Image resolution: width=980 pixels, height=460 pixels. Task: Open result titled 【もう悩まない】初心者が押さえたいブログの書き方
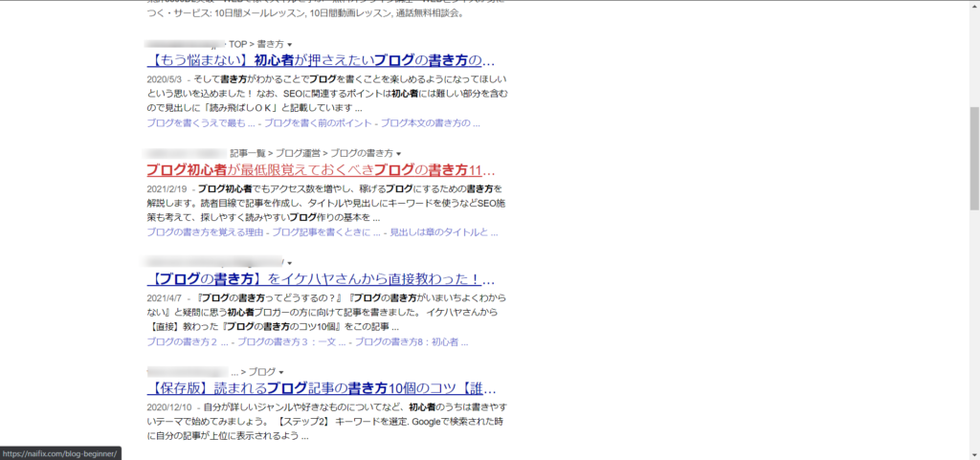click(x=322, y=61)
